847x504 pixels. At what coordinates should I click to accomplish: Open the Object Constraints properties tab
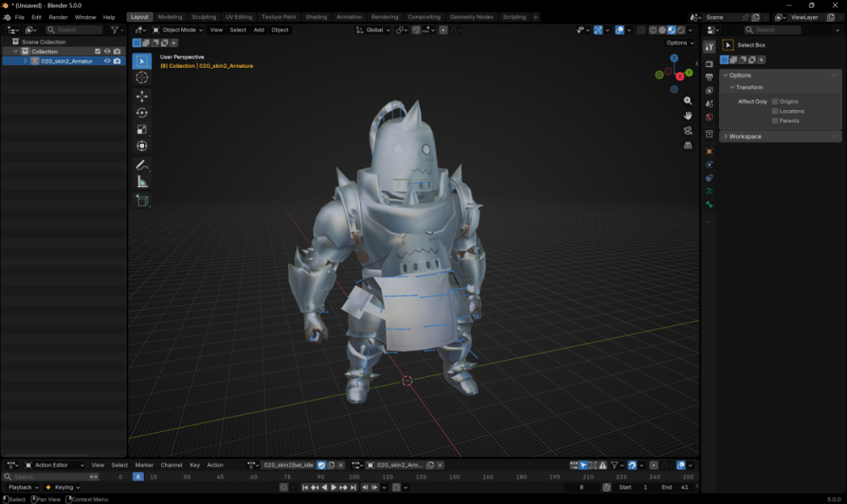click(709, 178)
